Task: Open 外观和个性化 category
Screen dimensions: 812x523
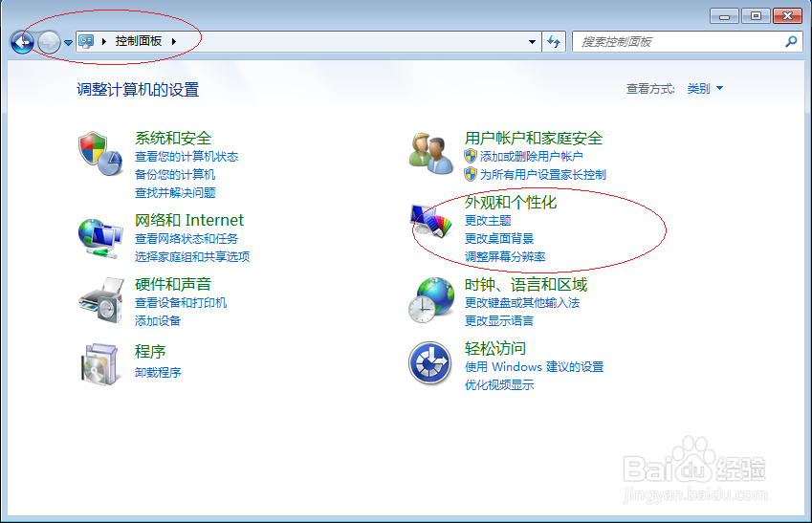Action: (511, 202)
